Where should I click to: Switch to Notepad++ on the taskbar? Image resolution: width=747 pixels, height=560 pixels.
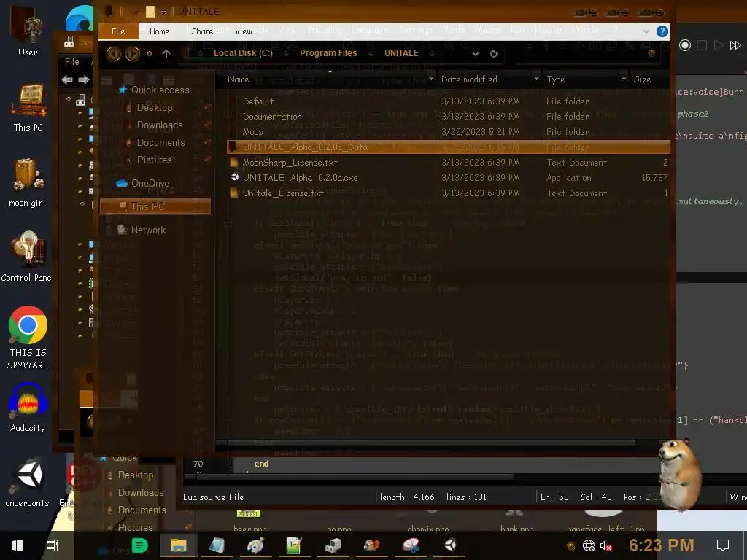(294, 545)
